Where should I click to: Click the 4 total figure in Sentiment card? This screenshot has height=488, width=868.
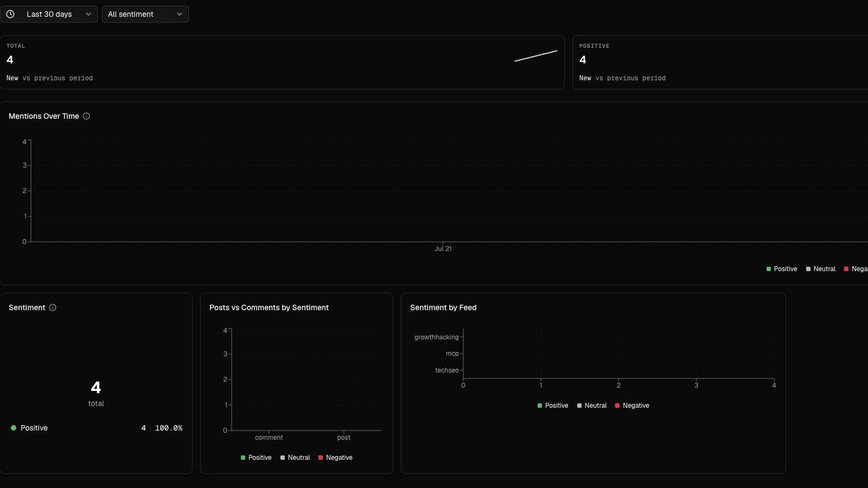pyautogui.click(x=96, y=388)
